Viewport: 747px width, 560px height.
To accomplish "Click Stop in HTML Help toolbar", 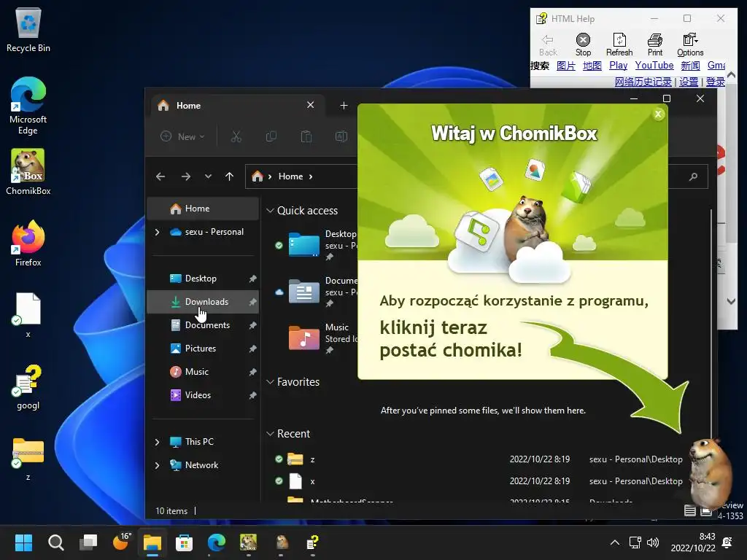I will pos(583,44).
